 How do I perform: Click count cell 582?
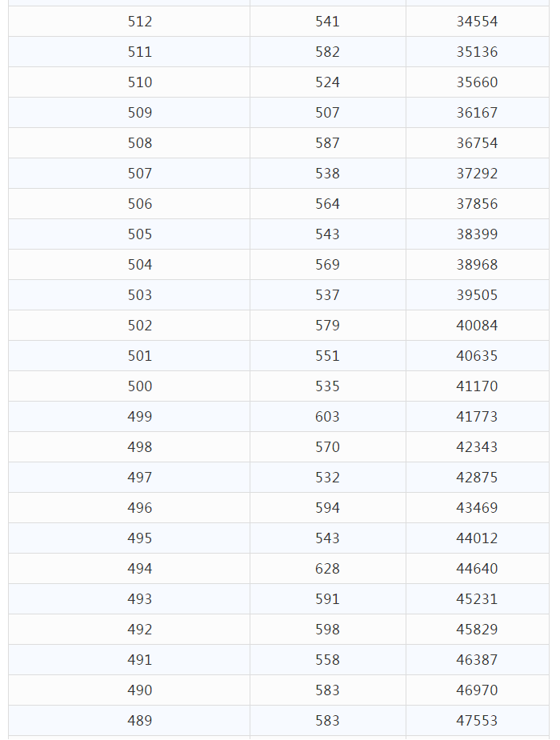coord(327,52)
